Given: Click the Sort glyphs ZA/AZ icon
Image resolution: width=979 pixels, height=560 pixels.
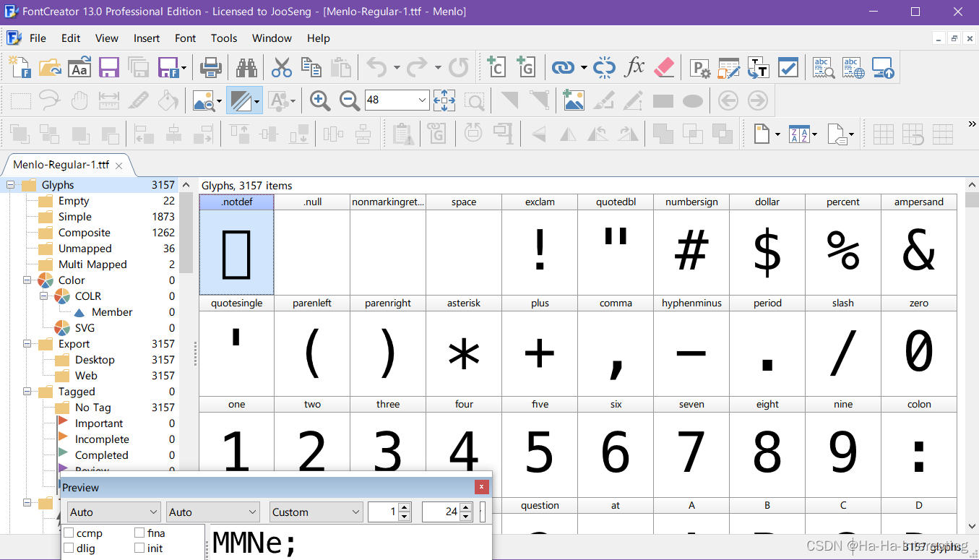Looking at the screenshot, I should click(799, 134).
